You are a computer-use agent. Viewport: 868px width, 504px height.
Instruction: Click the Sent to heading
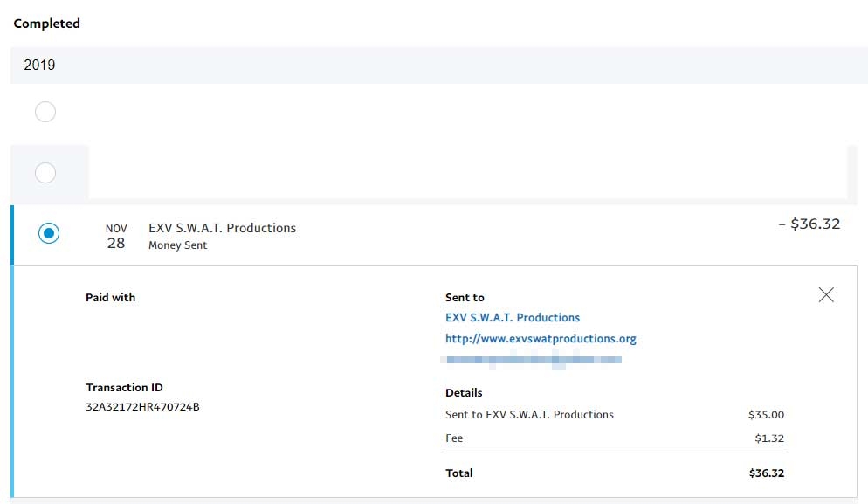pyautogui.click(x=465, y=297)
